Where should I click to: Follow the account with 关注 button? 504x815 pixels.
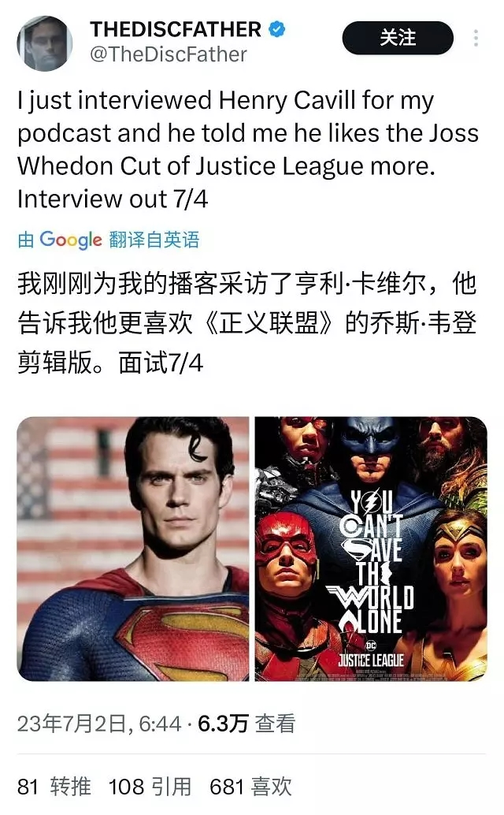[x=398, y=38]
